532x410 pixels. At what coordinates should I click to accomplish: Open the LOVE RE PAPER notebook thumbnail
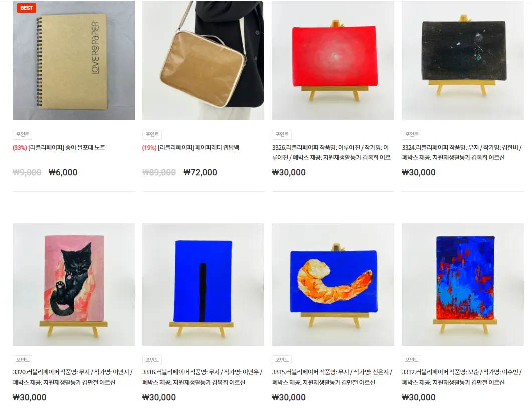pos(74,60)
